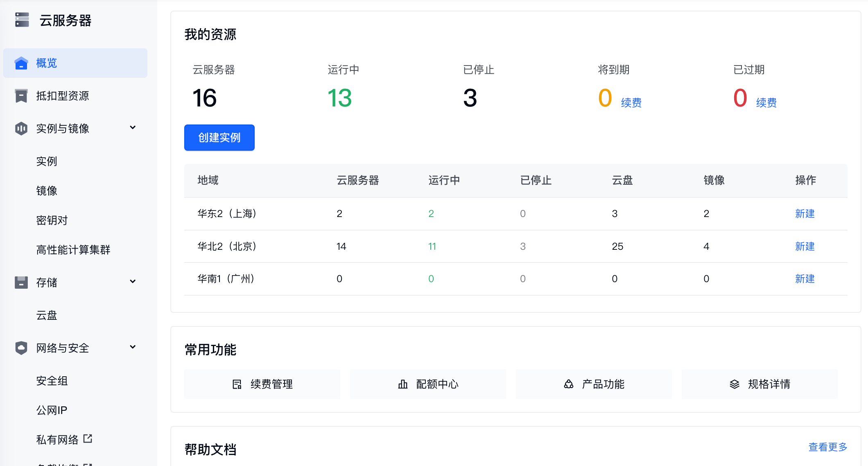
Task: Click the 实例与镜像 hexagon icon
Action: point(21,129)
